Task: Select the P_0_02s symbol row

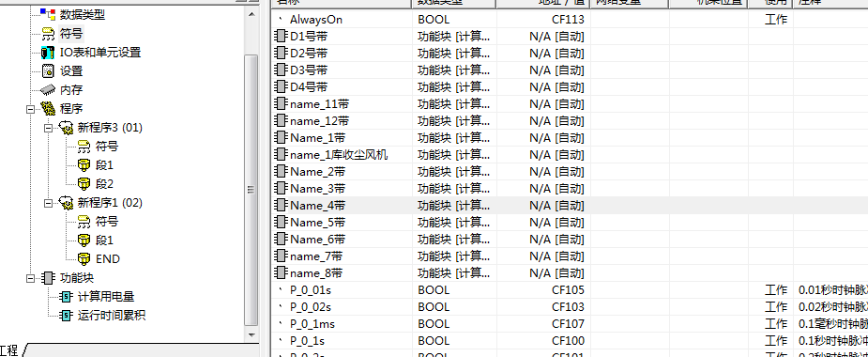Action: 570,307
